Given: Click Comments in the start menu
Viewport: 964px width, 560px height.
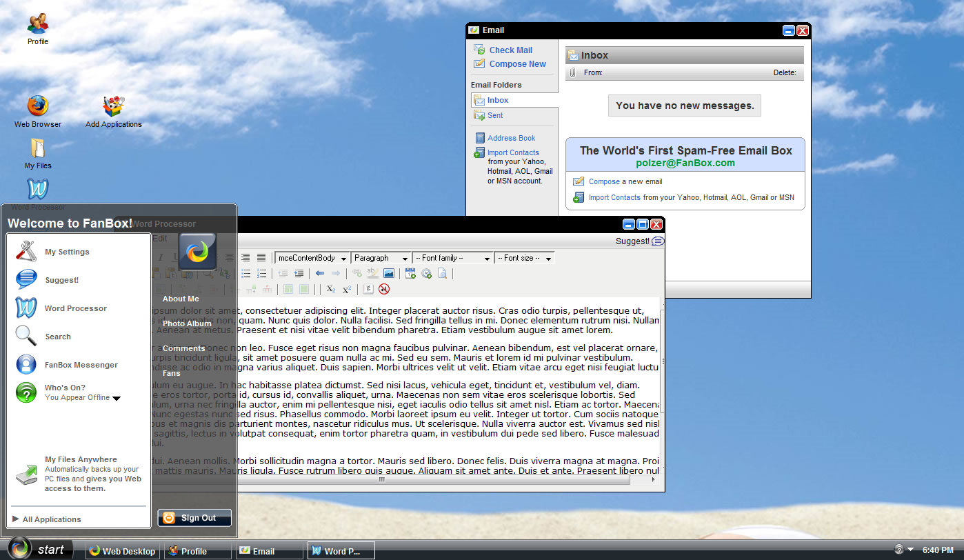Looking at the screenshot, I should [183, 348].
